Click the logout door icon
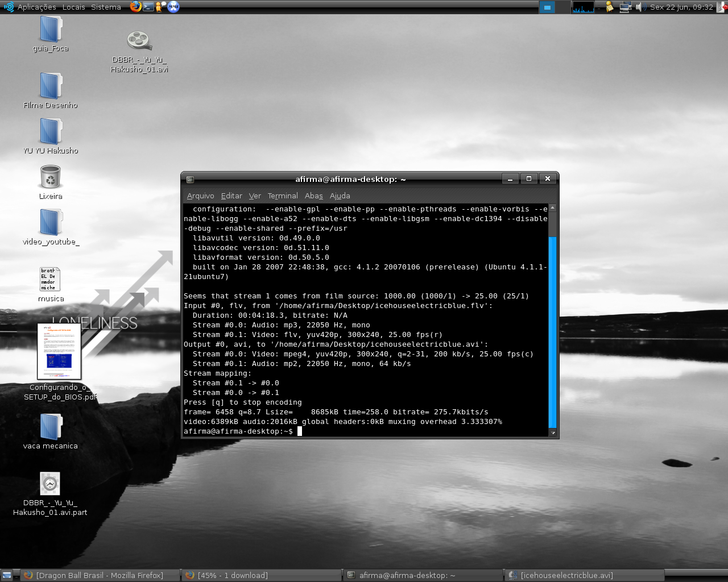This screenshot has width=728, height=582. tap(721, 7)
